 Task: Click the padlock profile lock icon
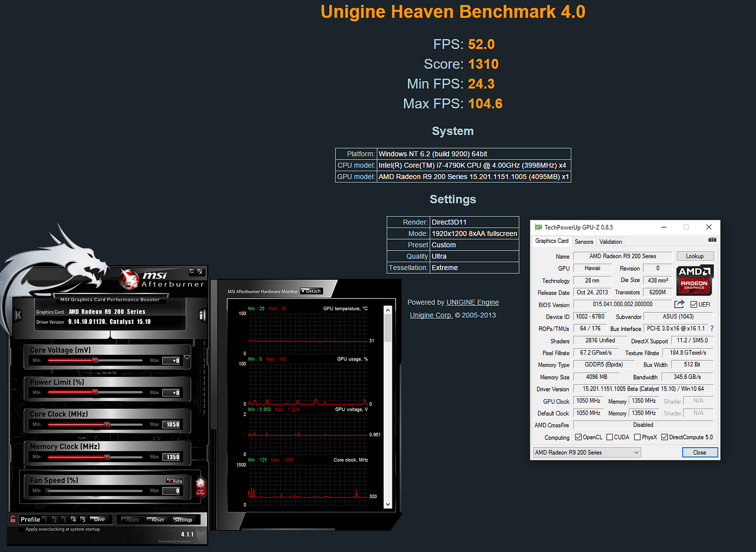pyautogui.click(x=13, y=519)
